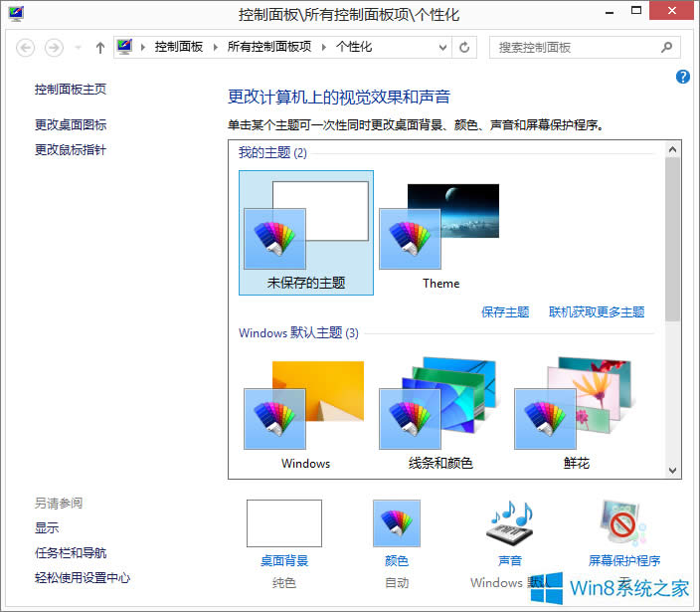The image size is (700, 612).
Task: Select the Theme with the planet wallpaper
Action: pos(441,233)
